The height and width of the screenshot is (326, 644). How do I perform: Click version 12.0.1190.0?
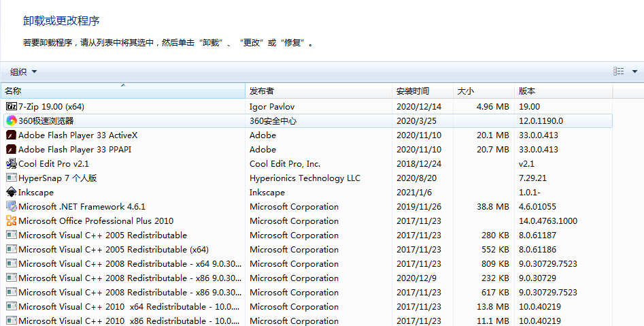coord(541,121)
